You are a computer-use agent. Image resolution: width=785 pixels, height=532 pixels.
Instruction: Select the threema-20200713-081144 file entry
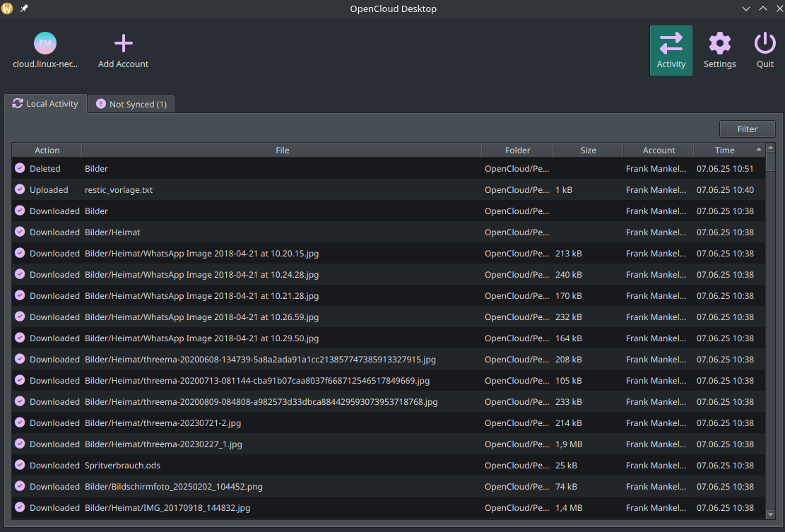257,380
